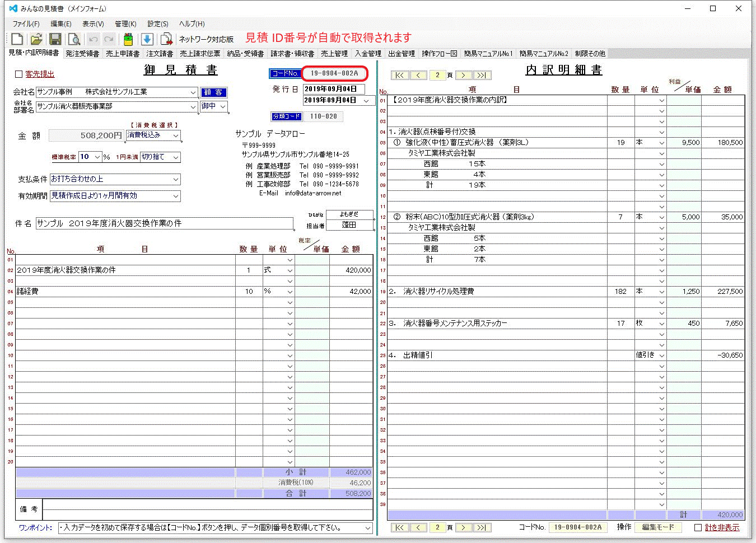
Task: Switch to the 納品・受領書 tab
Action: (x=245, y=54)
